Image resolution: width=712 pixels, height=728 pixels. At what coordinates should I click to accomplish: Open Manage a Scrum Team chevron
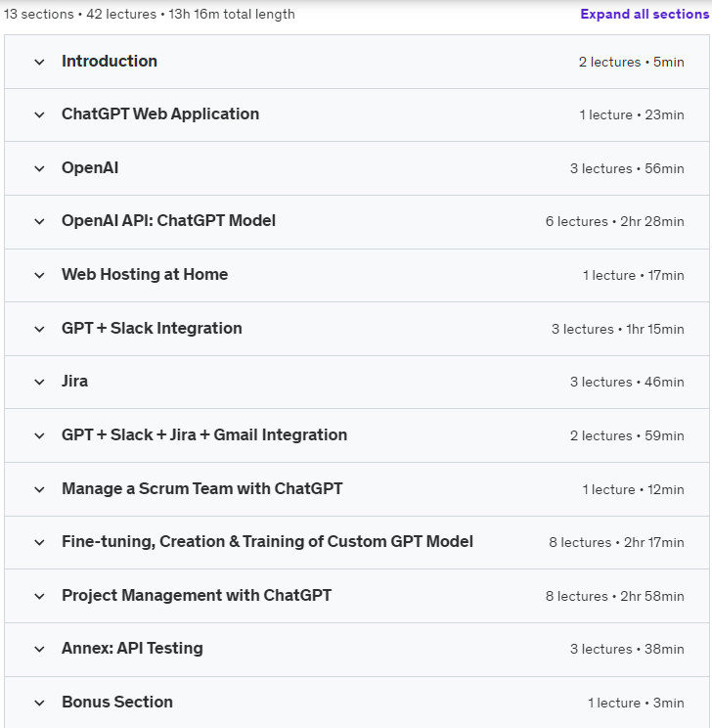pyautogui.click(x=39, y=490)
